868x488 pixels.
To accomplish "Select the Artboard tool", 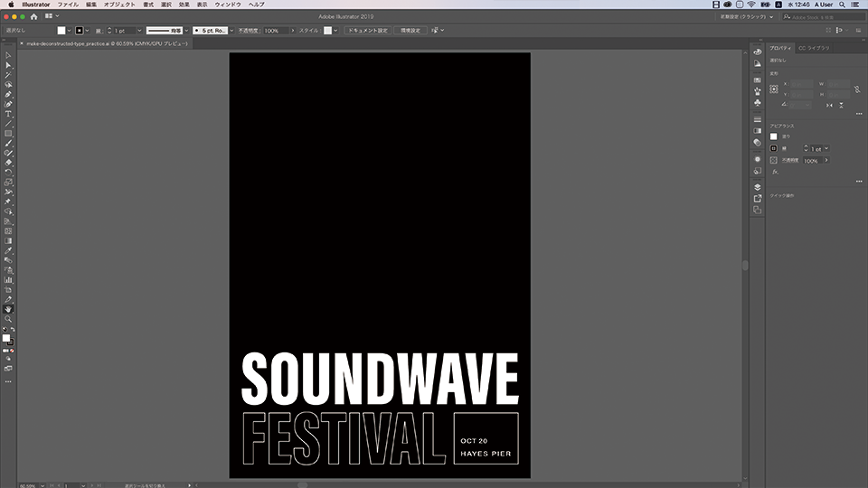I will pyautogui.click(x=8, y=289).
